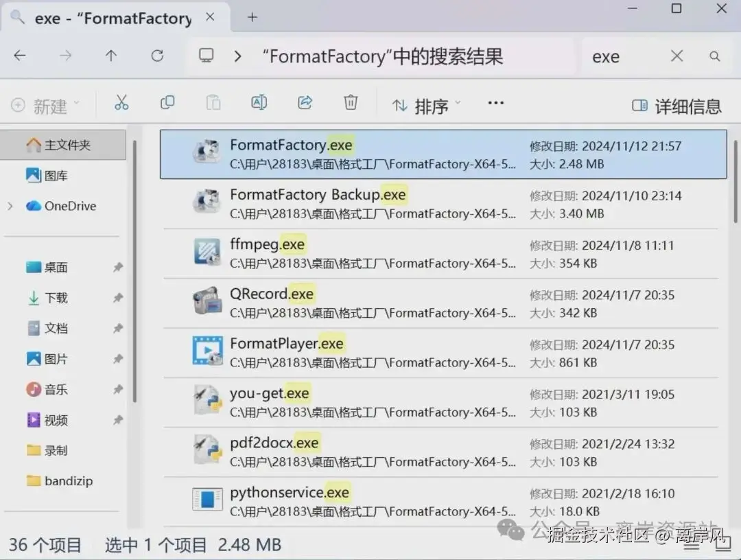Click the file list vertical scrollbar

pos(736,181)
